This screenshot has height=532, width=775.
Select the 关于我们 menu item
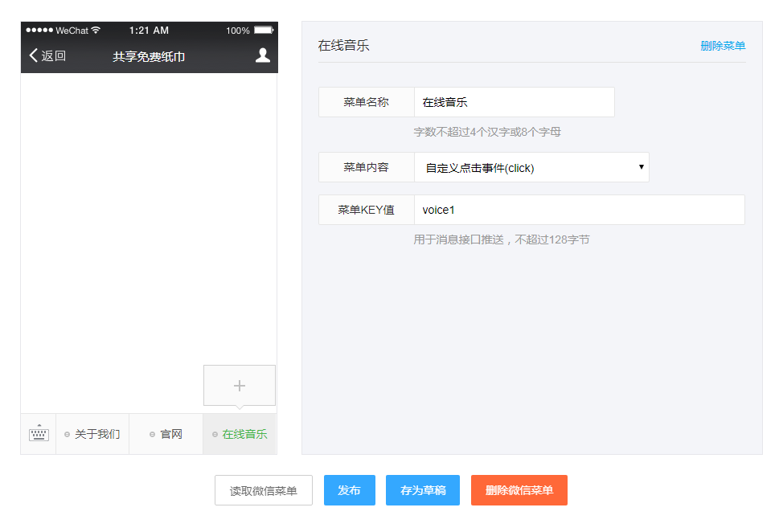[x=96, y=433]
